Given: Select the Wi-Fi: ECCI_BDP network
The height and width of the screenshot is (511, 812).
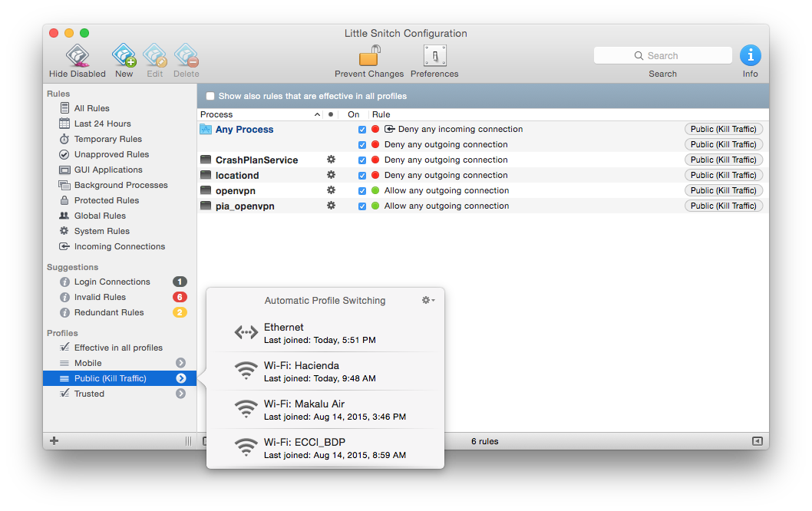Looking at the screenshot, I should coord(325,448).
